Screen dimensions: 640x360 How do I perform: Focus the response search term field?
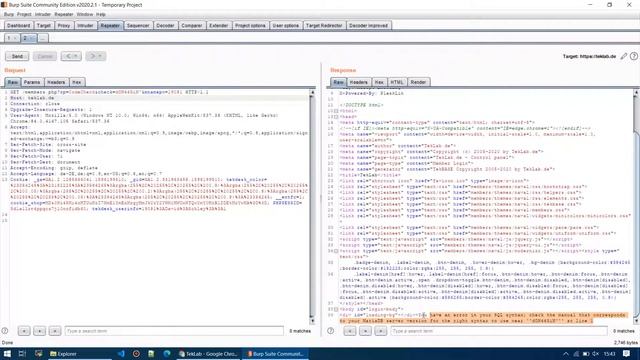pyautogui.click(x=499, y=331)
